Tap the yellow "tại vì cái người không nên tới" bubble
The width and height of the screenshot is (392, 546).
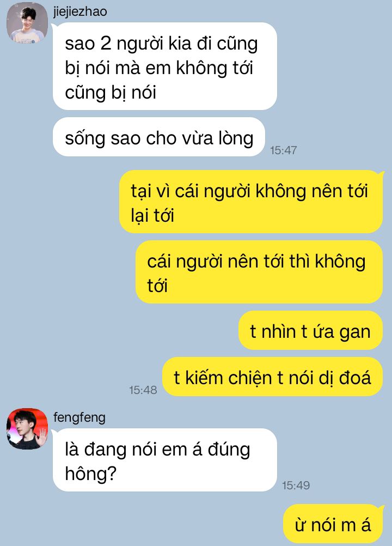coord(251,202)
